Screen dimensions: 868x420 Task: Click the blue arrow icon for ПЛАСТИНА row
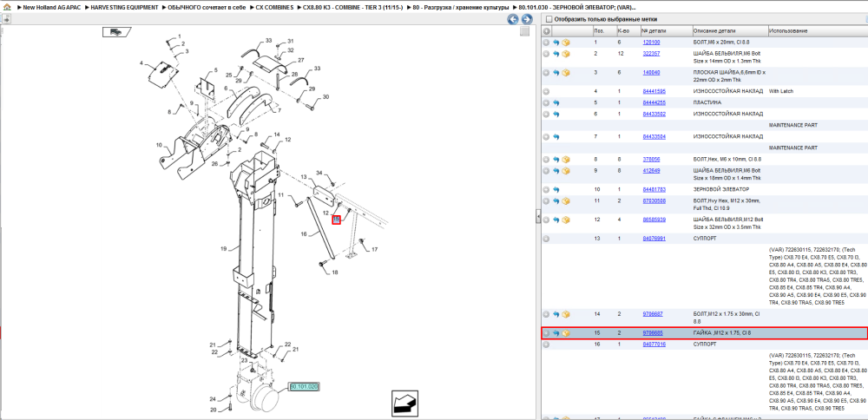point(556,103)
